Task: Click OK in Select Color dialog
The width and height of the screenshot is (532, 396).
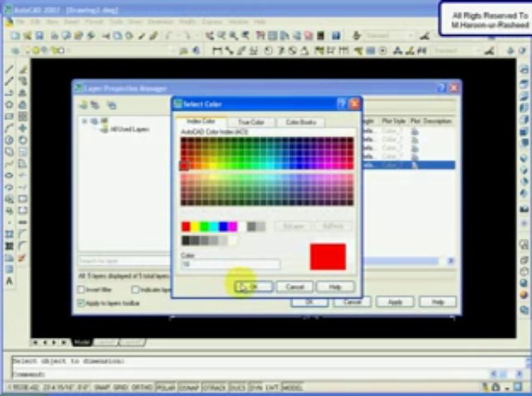Action: point(254,287)
